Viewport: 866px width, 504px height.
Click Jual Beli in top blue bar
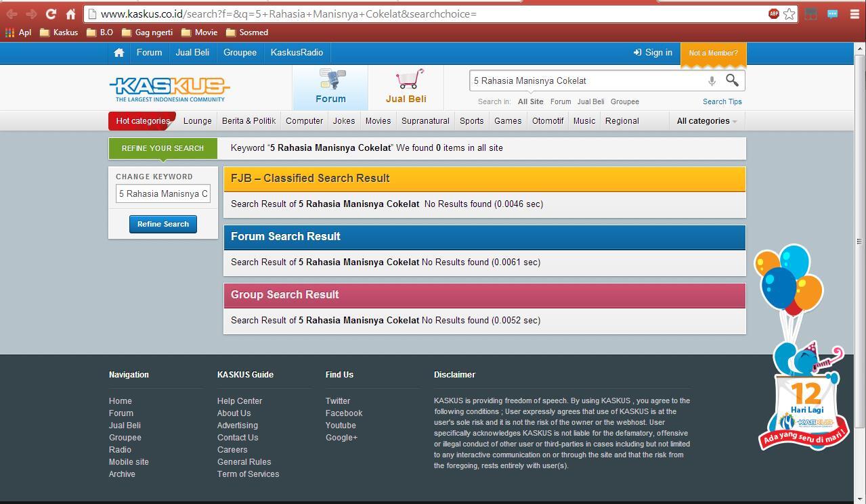[x=192, y=53]
